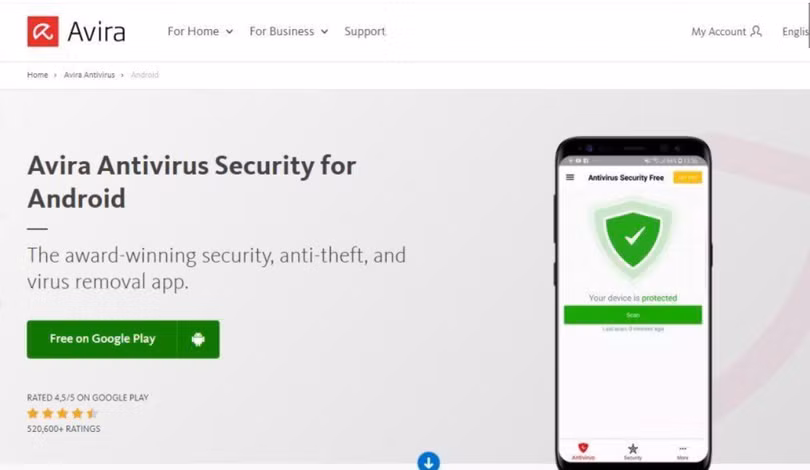Open Avira Antivirus breadcrumb link
The image size is (810, 470).
tap(89, 75)
